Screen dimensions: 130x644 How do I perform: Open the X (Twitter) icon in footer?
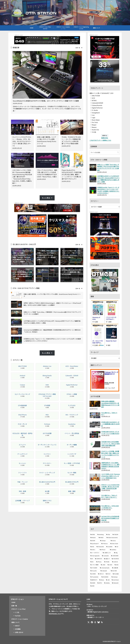(x=88, y=622)
